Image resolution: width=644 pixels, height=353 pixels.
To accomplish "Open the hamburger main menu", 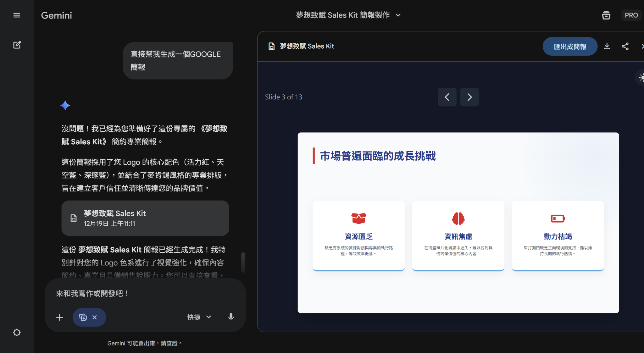I will [x=17, y=15].
